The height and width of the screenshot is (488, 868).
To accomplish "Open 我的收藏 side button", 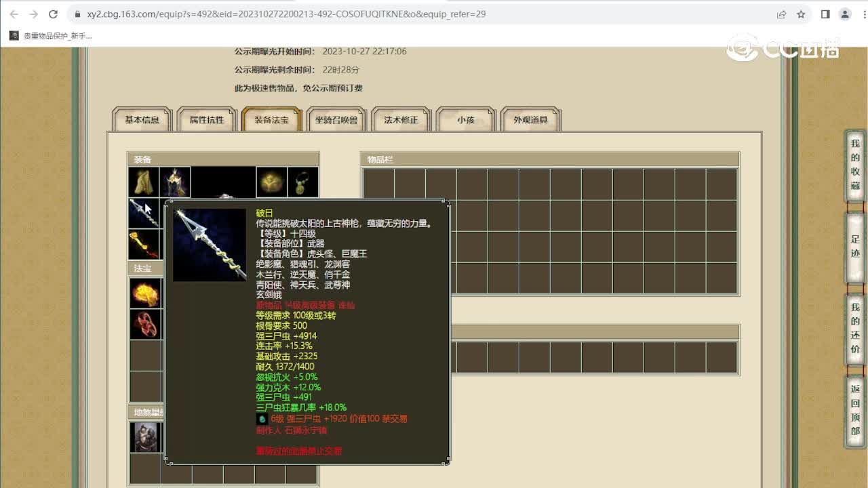I will pos(855,166).
